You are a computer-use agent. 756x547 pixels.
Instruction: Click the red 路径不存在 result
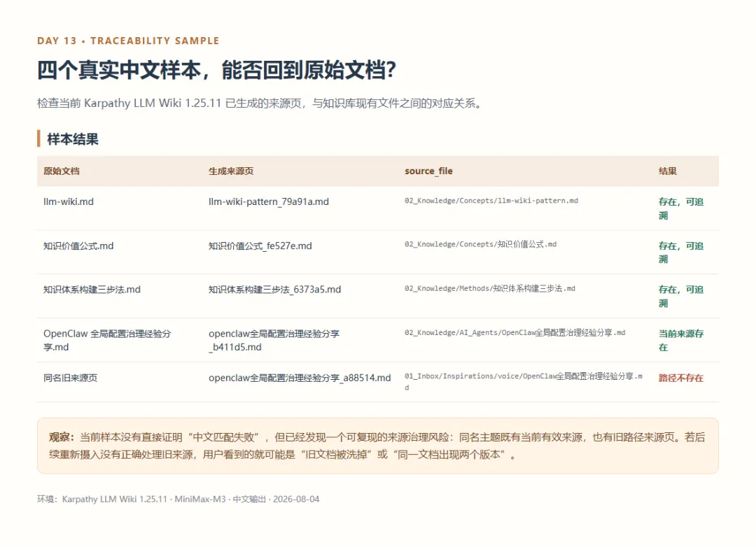point(681,378)
